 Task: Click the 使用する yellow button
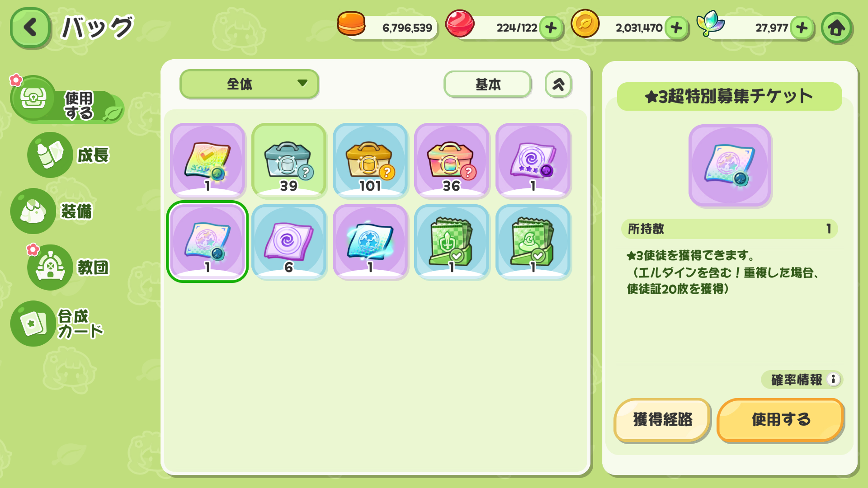780,420
